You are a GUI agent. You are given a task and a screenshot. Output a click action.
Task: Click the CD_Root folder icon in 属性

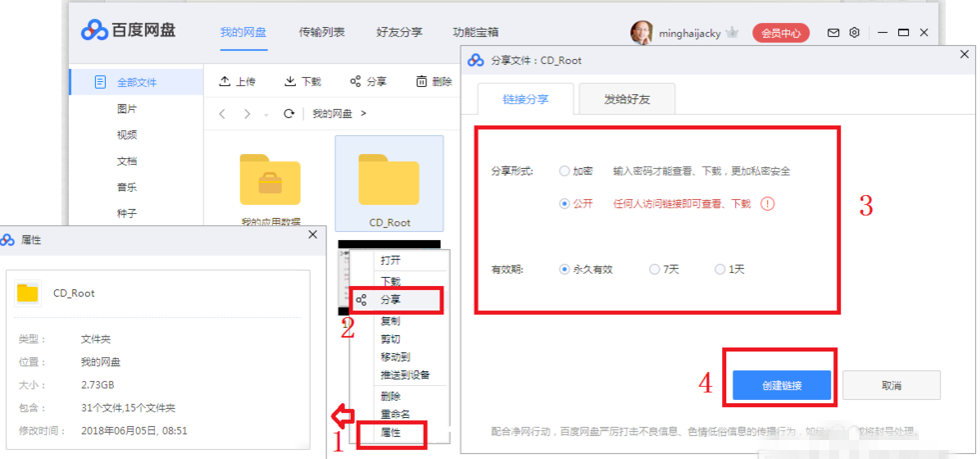coord(28,293)
